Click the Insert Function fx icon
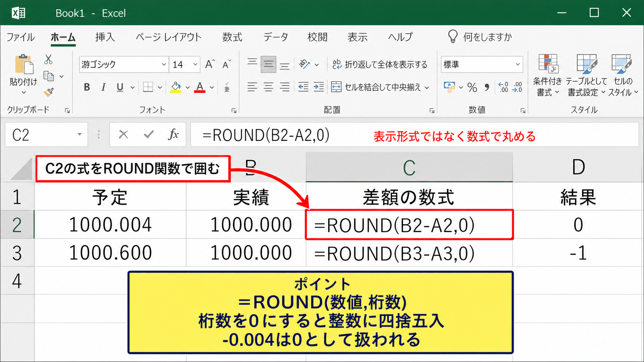Image resolution: width=644 pixels, height=362 pixels. [x=173, y=135]
